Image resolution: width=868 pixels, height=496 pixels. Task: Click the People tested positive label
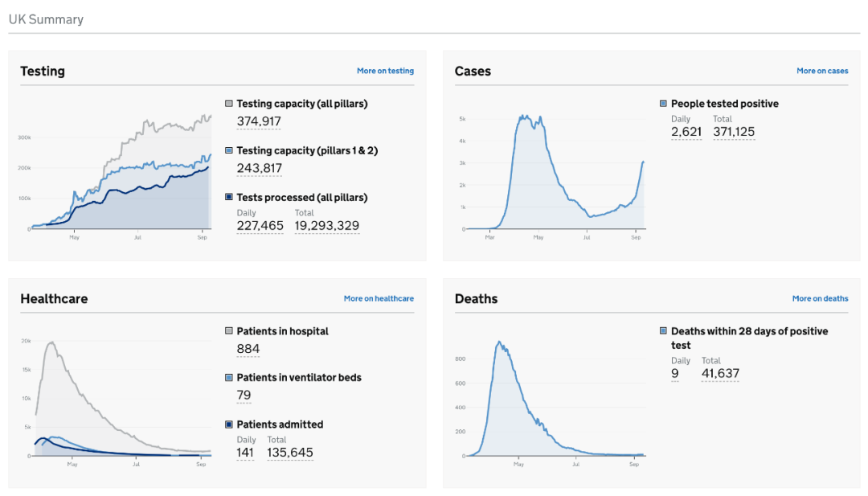coord(725,104)
